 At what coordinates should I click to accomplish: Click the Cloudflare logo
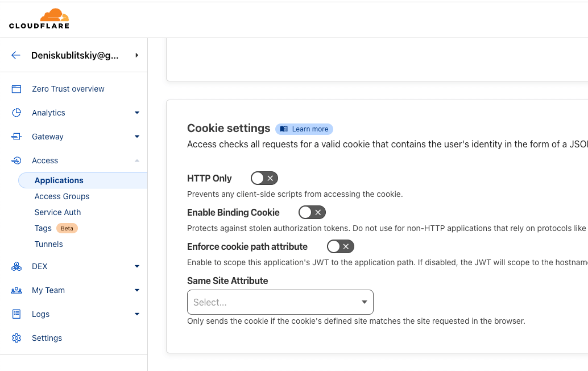[x=39, y=19]
